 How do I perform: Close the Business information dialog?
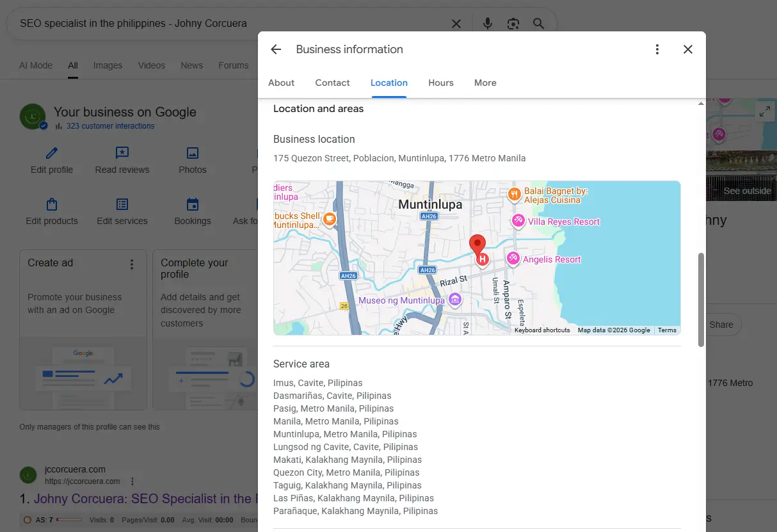(x=688, y=49)
